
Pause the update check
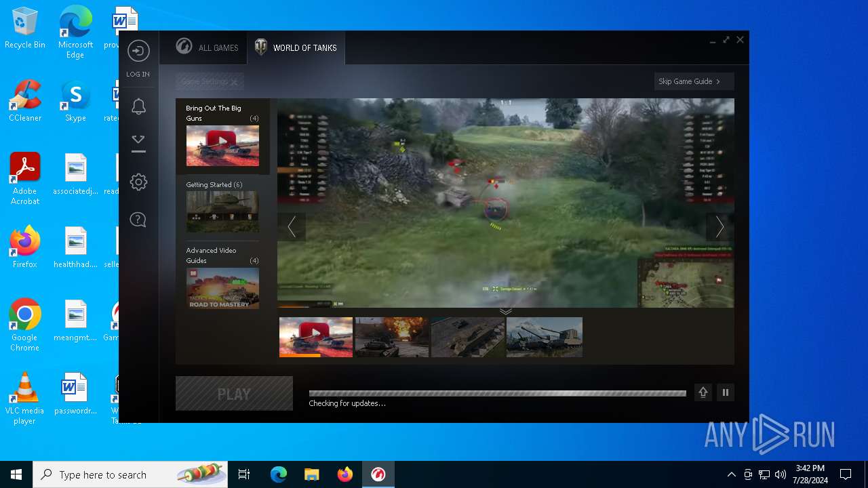click(726, 392)
